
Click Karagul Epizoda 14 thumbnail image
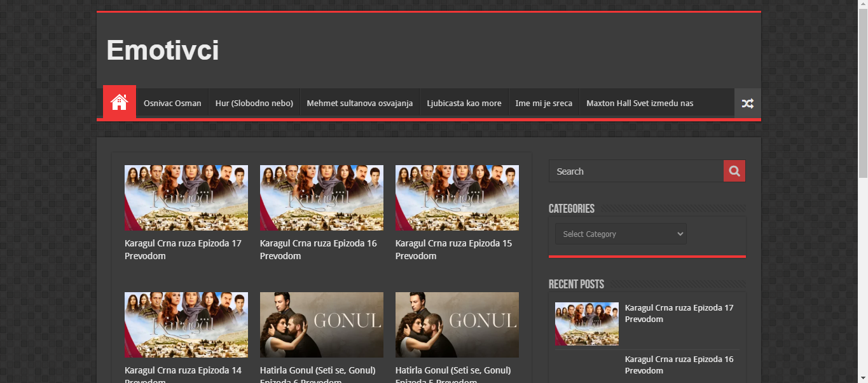click(x=186, y=325)
